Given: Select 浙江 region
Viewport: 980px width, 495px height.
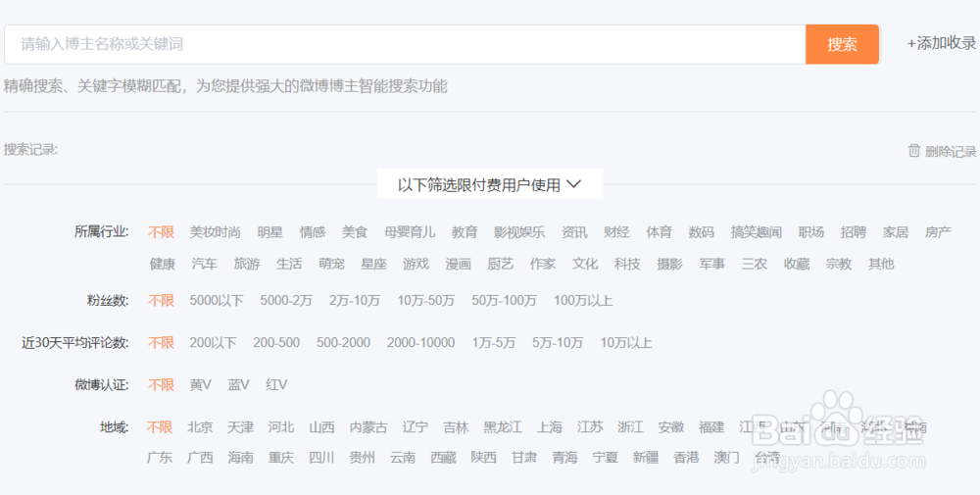Looking at the screenshot, I should click(630, 427).
